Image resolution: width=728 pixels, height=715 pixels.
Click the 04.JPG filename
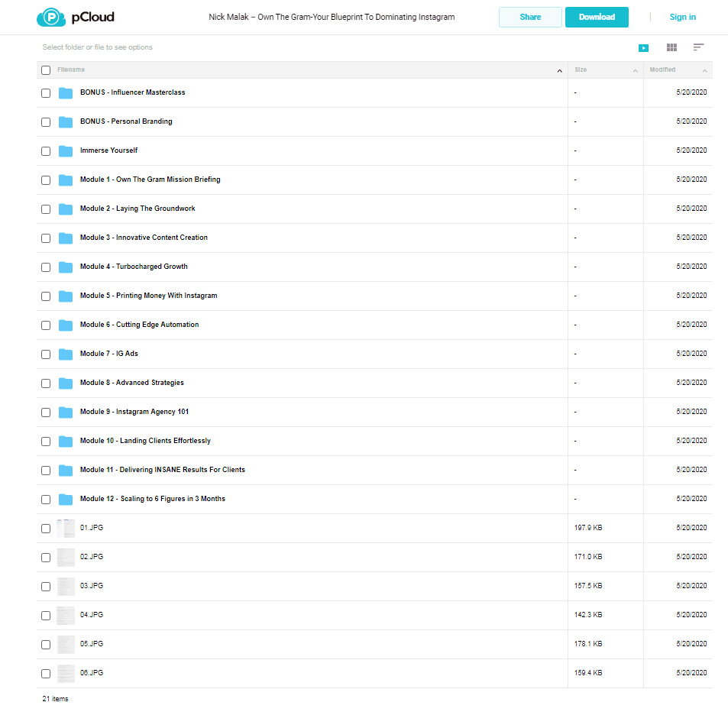pos(92,615)
